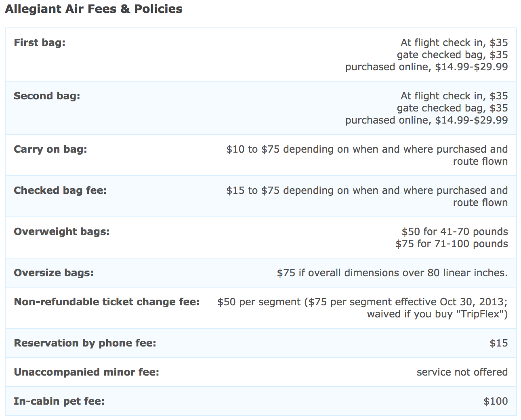521x420 pixels.
Task: Select the 'Carry on bag:' label
Action: point(50,149)
